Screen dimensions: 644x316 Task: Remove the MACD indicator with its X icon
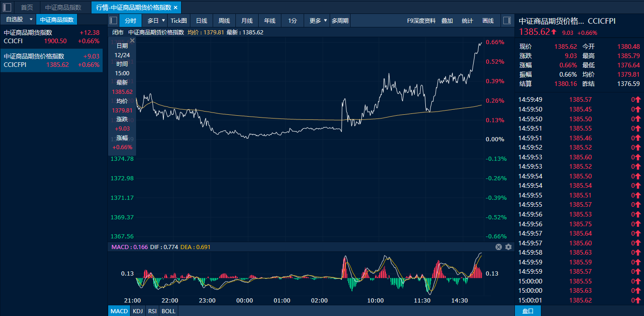tap(499, 247)
